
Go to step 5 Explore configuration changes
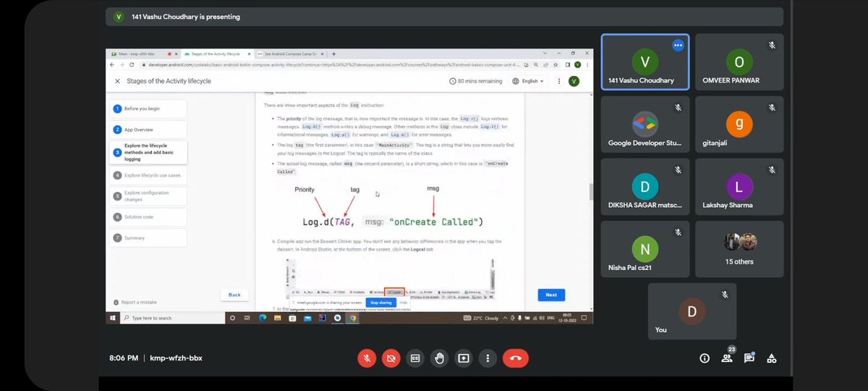[x=148, y=195]
